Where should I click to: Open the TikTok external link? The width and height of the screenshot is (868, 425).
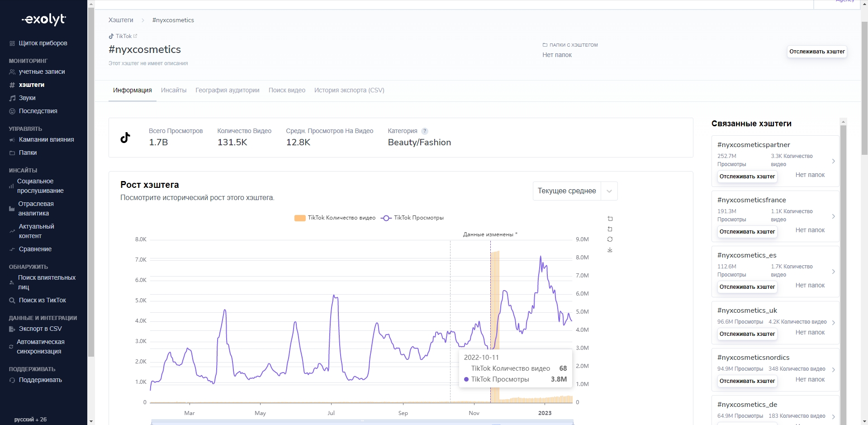coord(123,36)
